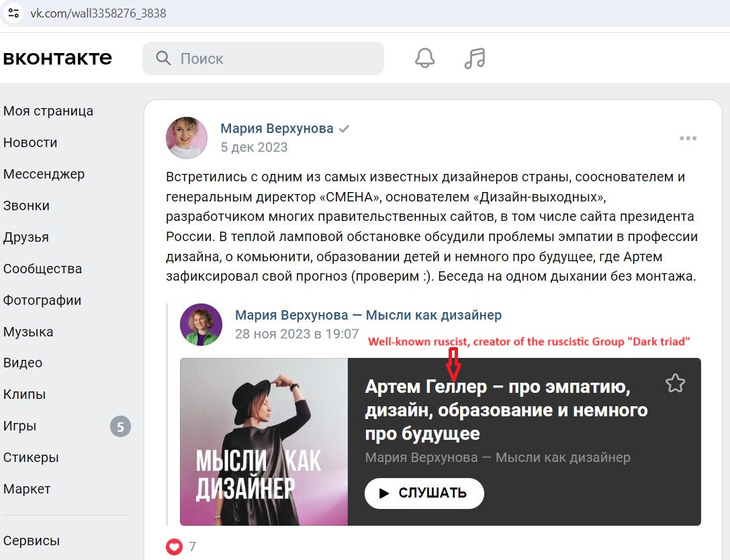730x560 pixels.
Task: Open Мария Верхунова — Мысли как дизайнер link
Action: (368, 315)
